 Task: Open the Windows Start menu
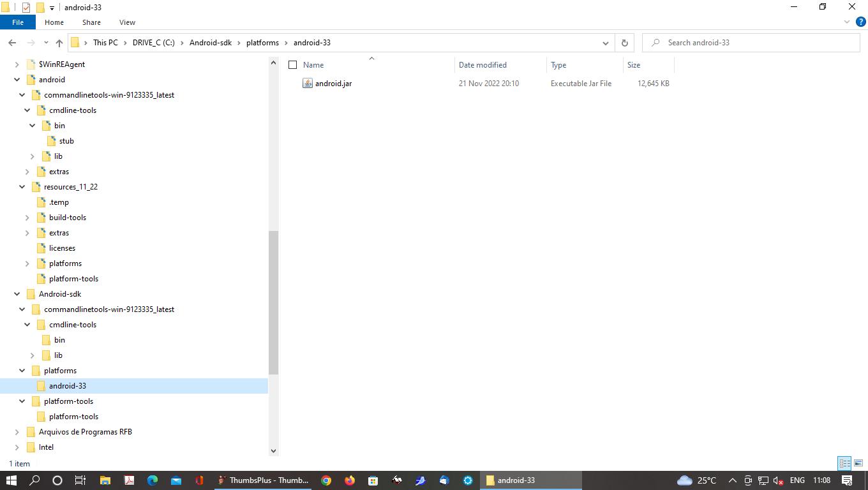click(x=11, y=480)
